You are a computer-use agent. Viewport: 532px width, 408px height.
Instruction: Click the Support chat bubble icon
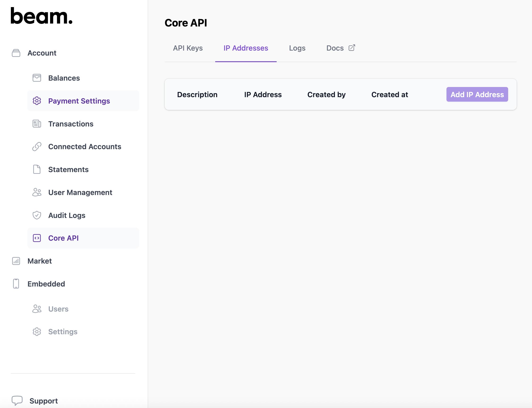point(17,400)
